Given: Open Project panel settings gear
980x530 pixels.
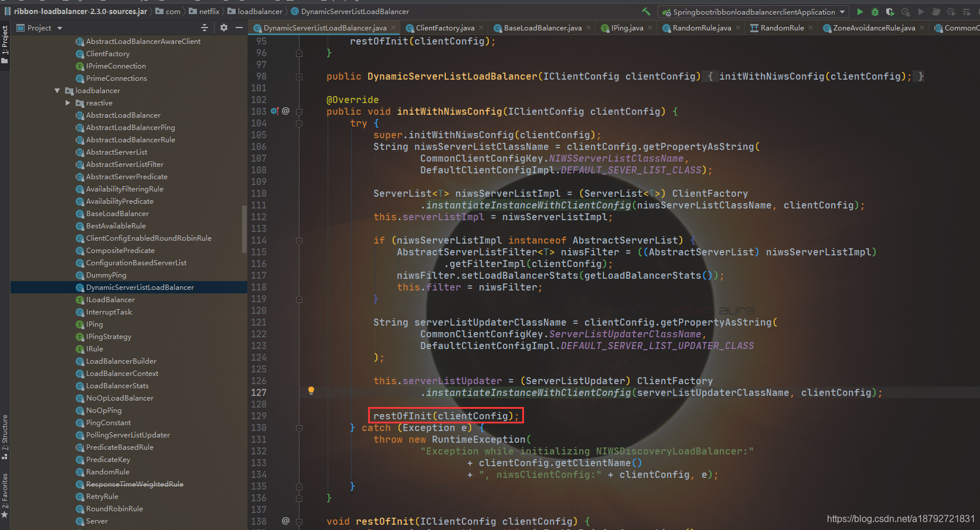Looking at the screenshot, I should (x=224, y=28).
